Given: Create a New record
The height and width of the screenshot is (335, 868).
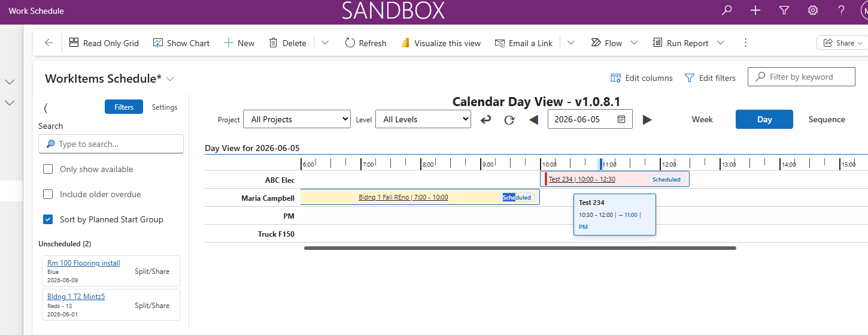Looking at the screenshot, I should (239, 43).
